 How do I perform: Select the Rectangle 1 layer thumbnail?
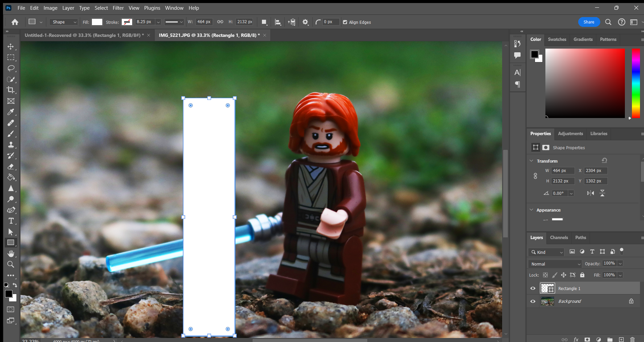click(x=547, y=288)
